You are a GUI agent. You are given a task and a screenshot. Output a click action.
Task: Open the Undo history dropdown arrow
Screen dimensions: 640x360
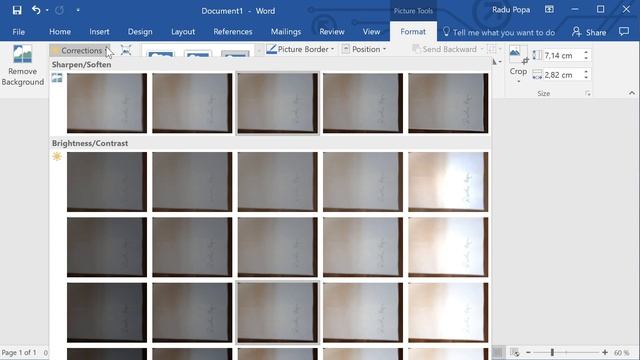(x=47, y=11)
